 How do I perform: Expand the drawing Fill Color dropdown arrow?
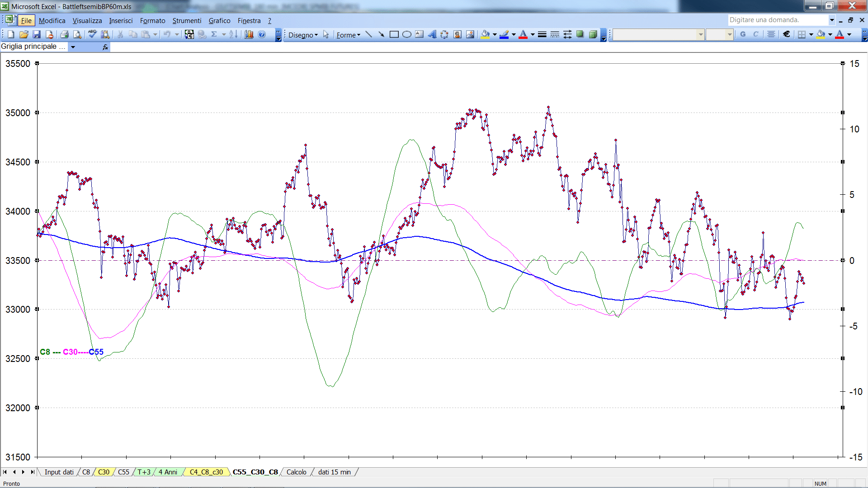(x=495, y=34)
